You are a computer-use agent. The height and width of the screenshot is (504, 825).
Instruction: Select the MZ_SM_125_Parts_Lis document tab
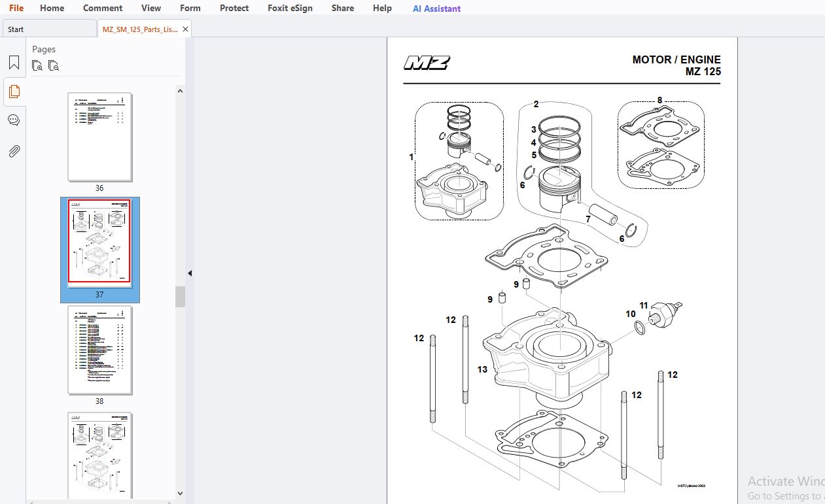click(139, 29)
